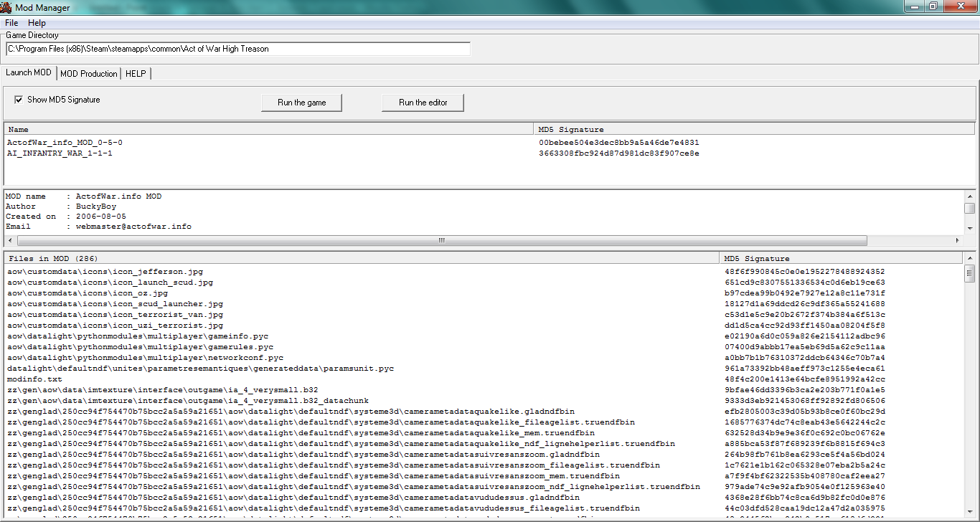Click the horizontal scrollbar thumb in mod info
Screen dimensions: 980x522
pos(442,241)
